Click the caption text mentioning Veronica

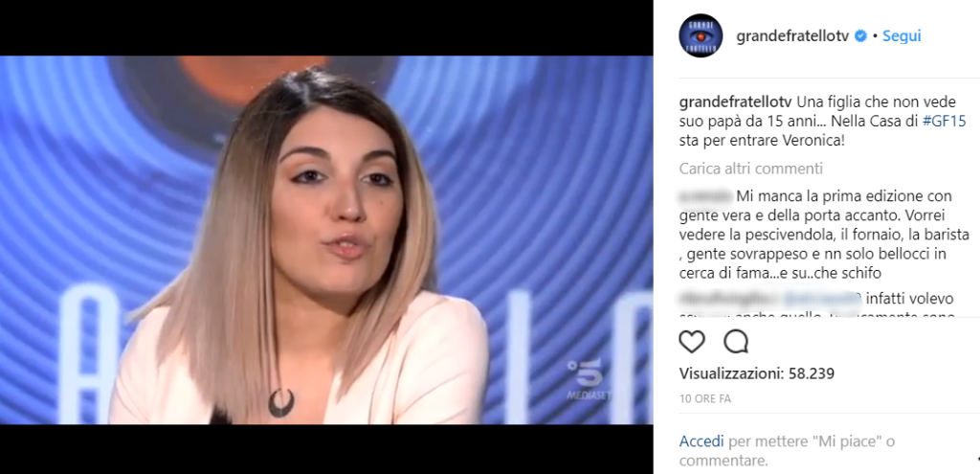point(822,122)
